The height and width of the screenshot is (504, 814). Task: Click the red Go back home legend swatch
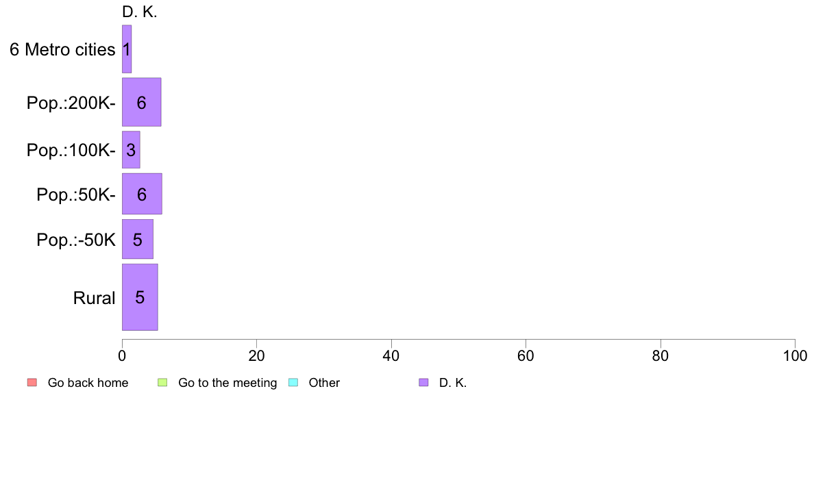tap(32, 383)
